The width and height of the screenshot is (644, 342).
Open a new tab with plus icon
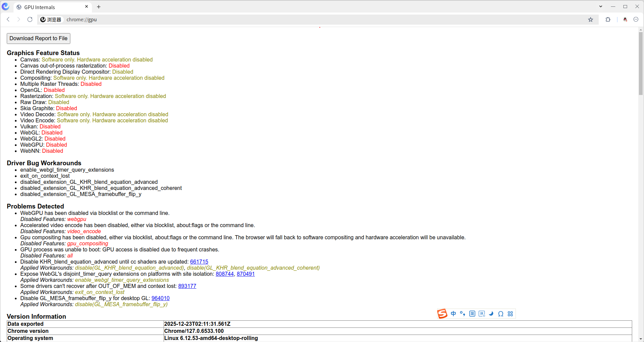[x=99, y=7]
